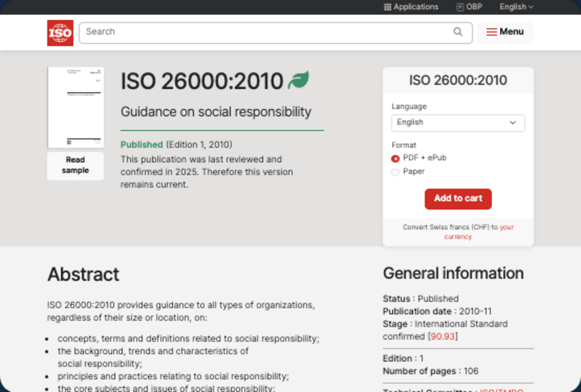Click the ISO 26000:2010 main heading
581x392 pixels.
(202, 80)
